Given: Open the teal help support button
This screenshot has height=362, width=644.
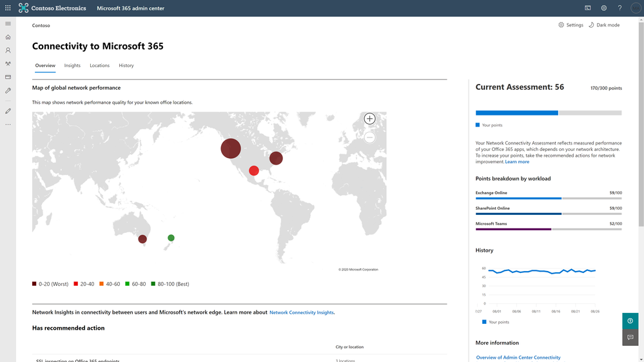Looking at the screenshot, I should pyautogui.click(x=630, y=321).
